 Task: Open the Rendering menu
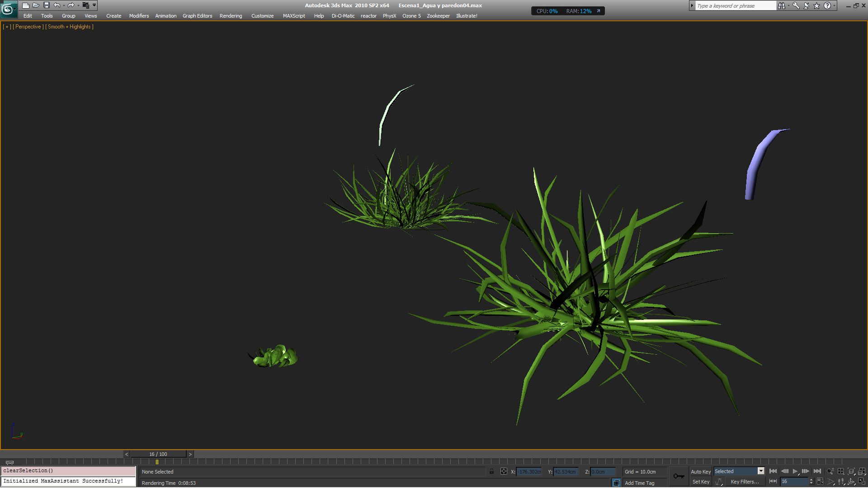pos(231,16)
